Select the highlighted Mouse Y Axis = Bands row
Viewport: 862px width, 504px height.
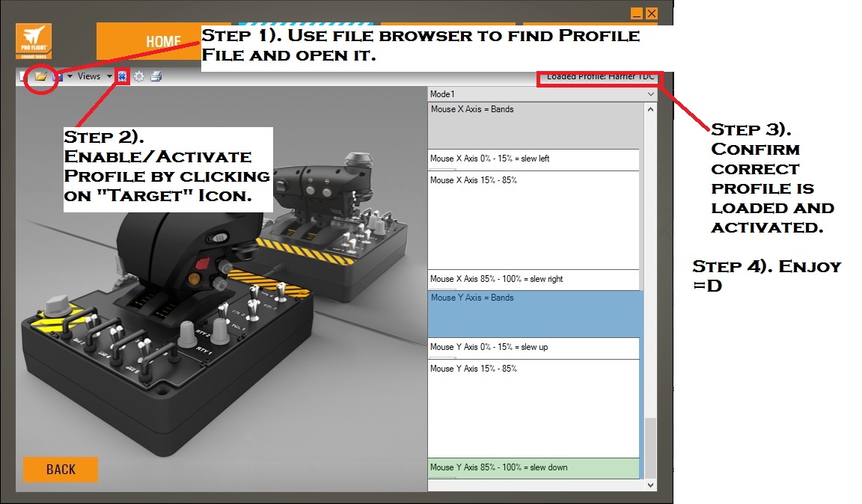[x=534, y=313]
